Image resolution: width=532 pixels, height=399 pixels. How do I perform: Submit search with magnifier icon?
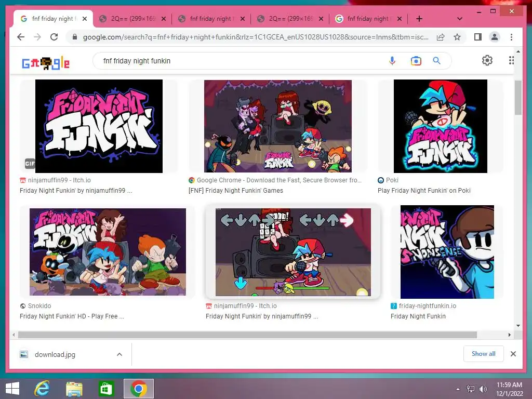click(x=436, y=61)
